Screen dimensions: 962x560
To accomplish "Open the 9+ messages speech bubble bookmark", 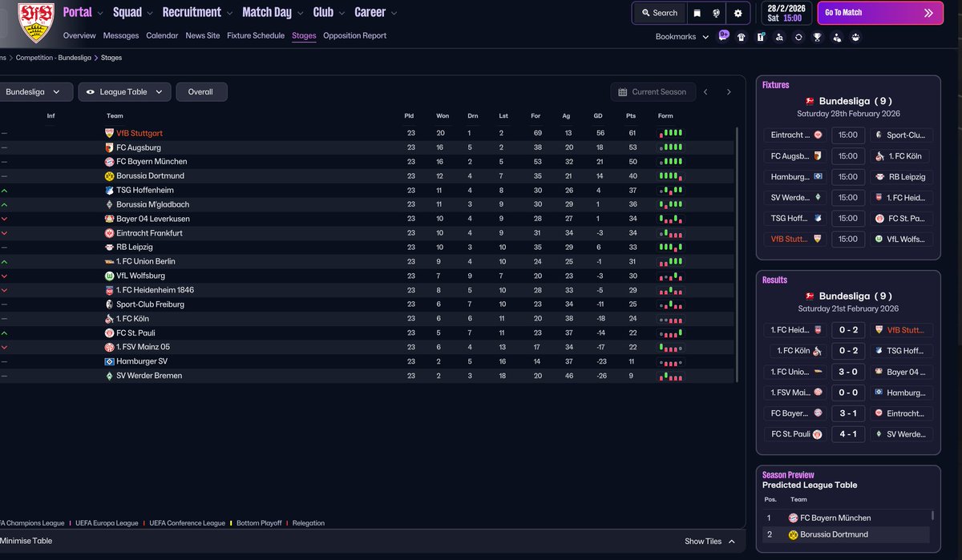I will [x=723, y=36].
